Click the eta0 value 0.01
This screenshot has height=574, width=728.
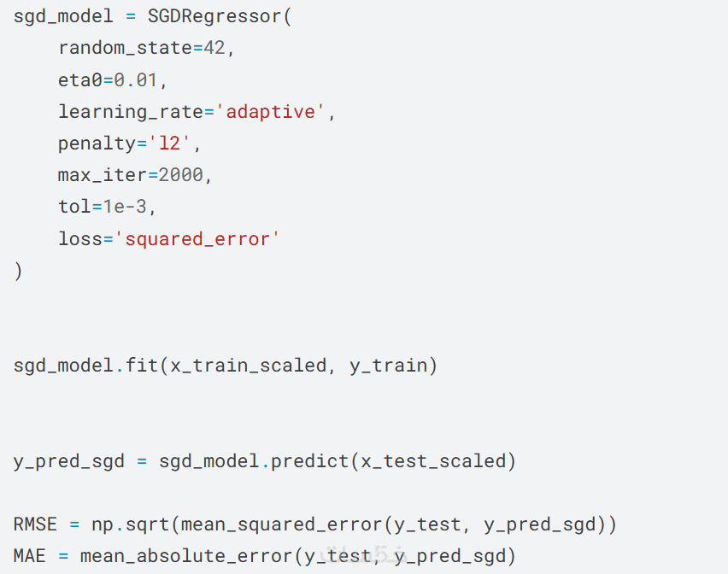(x=136, y=79)
